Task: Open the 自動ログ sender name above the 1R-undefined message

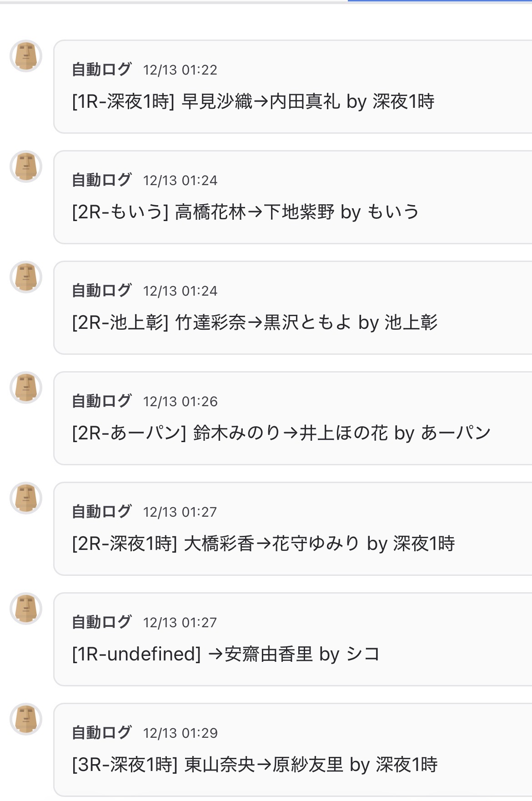Action: pyautogui.click(x=101, y=622)
